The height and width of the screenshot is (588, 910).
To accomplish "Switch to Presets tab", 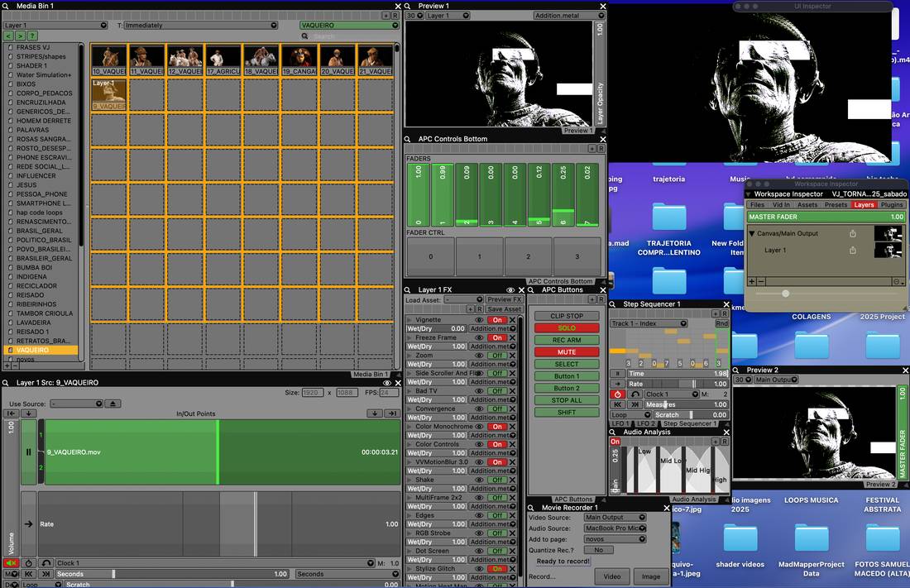I will [x=836, y=205].
